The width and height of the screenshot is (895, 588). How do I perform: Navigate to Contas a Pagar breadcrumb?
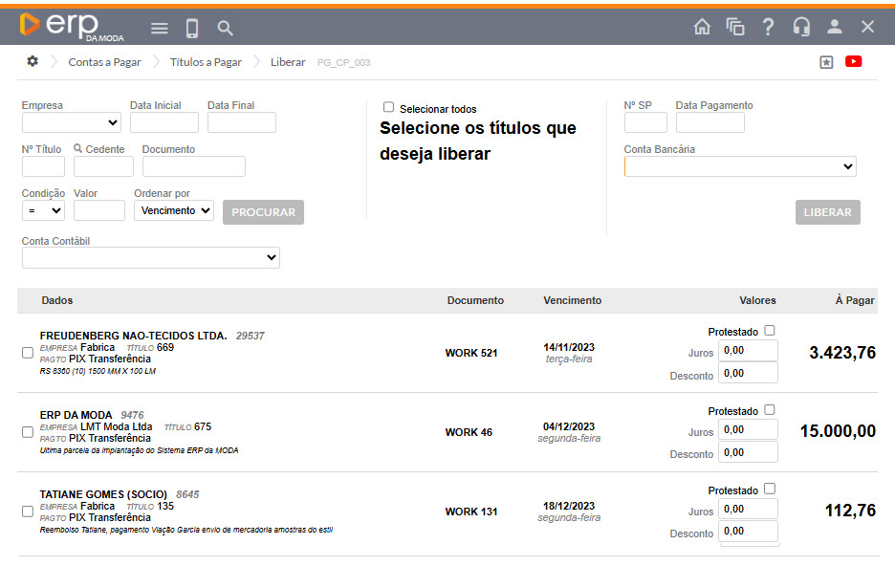click(x=104, y=62)
